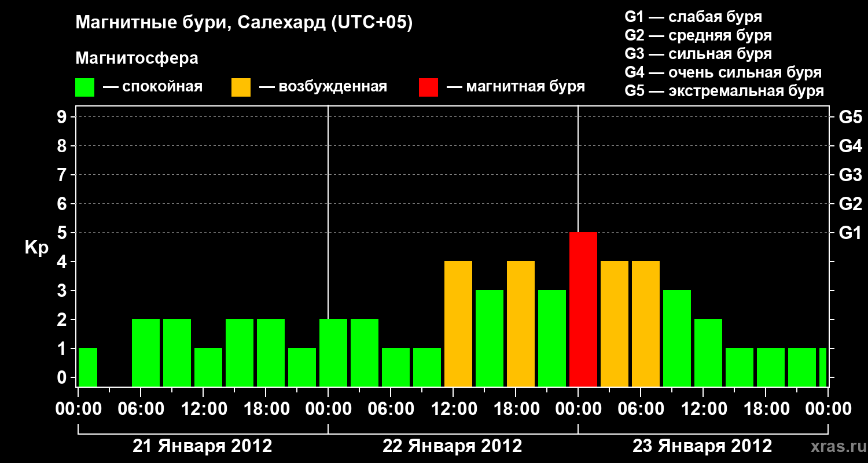Click the 'Kp' axis title

(x=36, y=248)
